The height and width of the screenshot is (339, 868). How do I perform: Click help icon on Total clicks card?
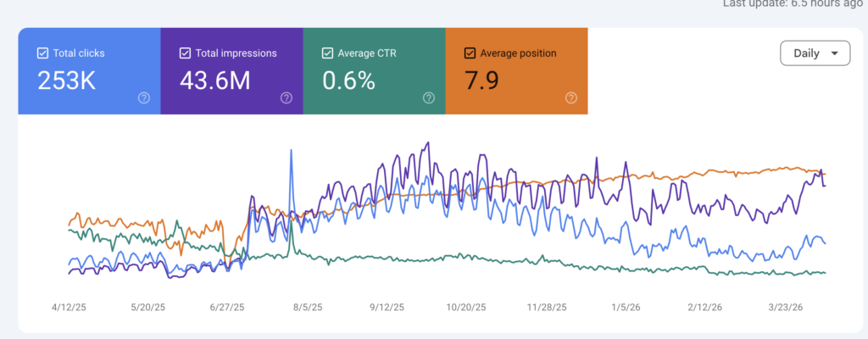tap(144, 98)
